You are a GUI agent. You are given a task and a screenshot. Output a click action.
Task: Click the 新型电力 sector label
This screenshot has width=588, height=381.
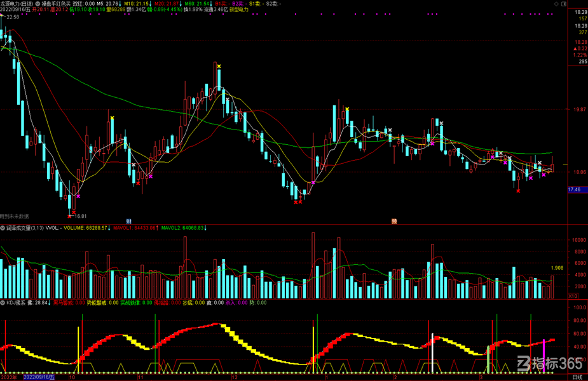(239, 10)
